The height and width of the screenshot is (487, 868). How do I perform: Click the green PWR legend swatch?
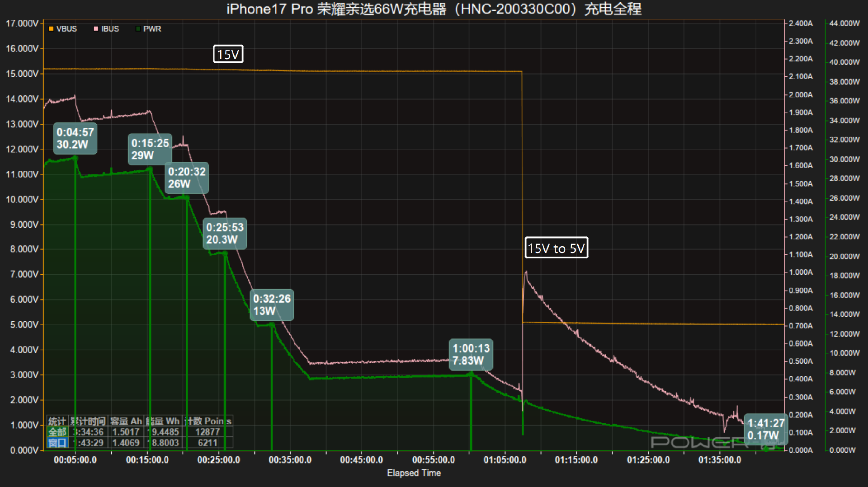138,29
